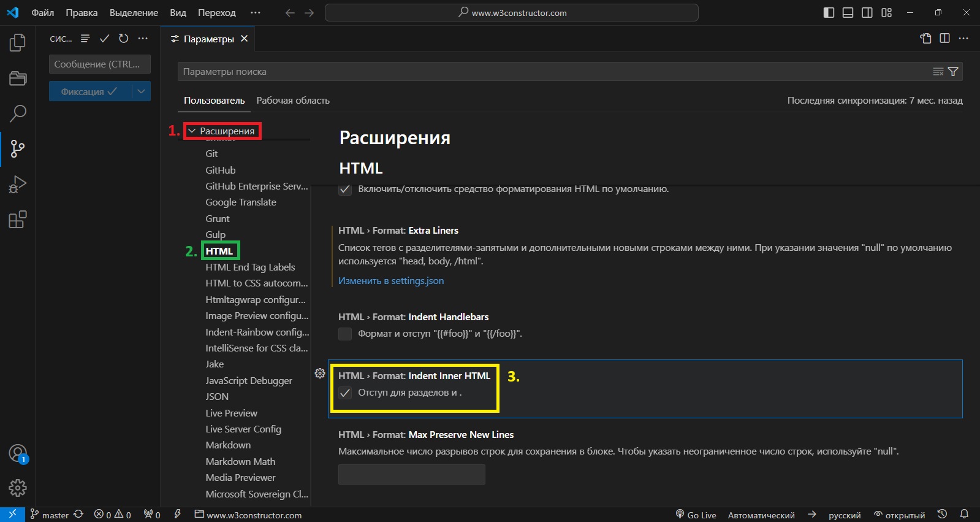Image resolution: width=980 pixels, height=522 pixels.
Task: Click Go Live in status bar
Action: [x=696, y=515]
